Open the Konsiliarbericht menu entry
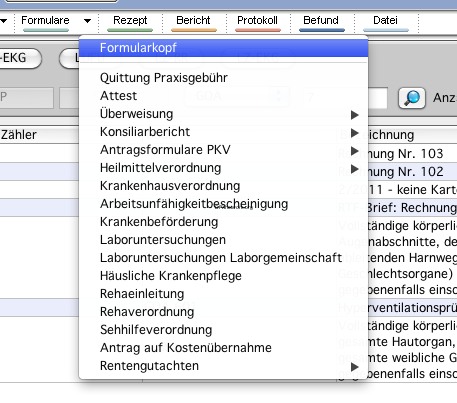 [223, 132]
